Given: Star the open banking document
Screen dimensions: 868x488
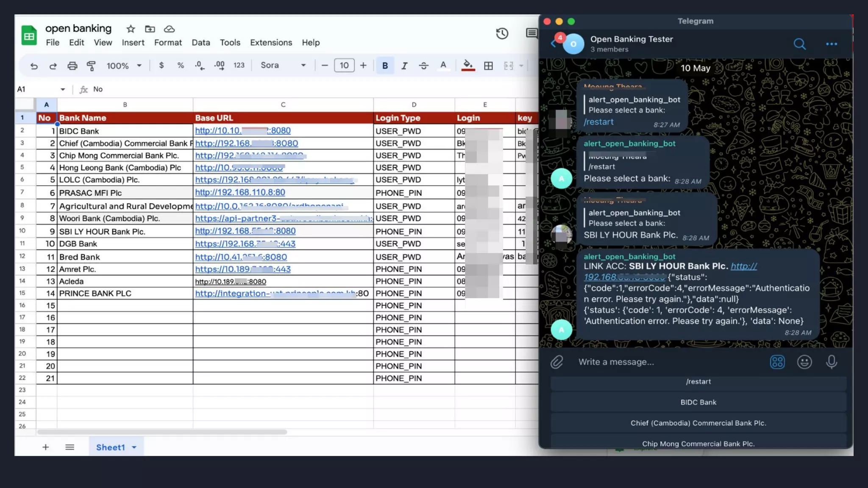Looking at the screenshot, I should [x=131, y=29].
